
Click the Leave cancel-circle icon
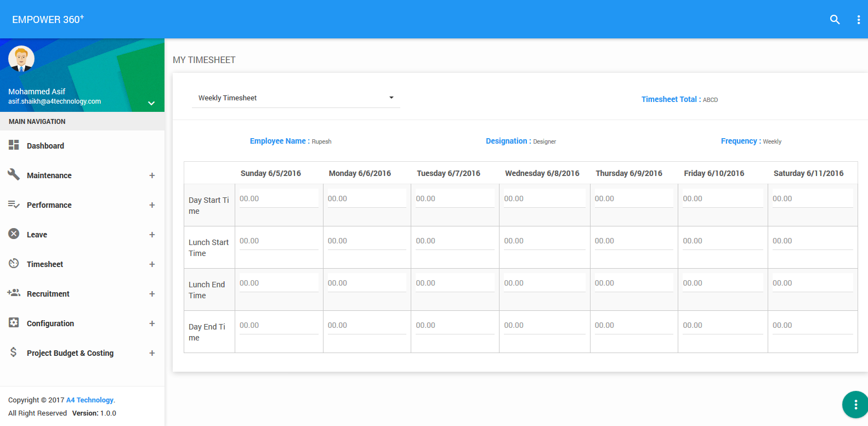14,234
